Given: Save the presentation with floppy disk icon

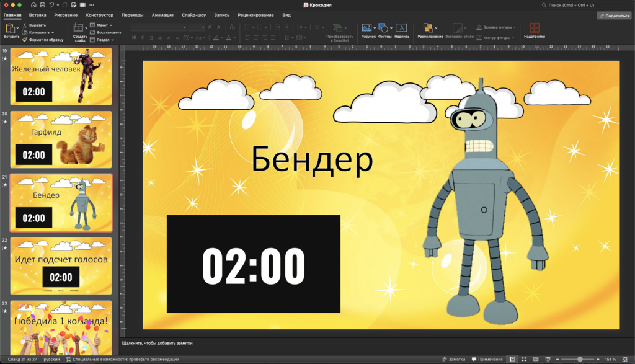Looking at the screenshot, I should pos(43,5).
